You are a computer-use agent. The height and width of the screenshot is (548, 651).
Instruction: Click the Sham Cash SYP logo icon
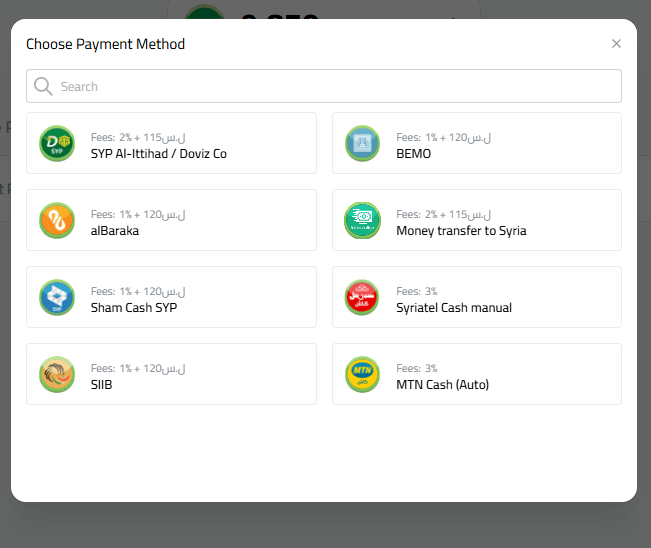(x=57, y=297)
